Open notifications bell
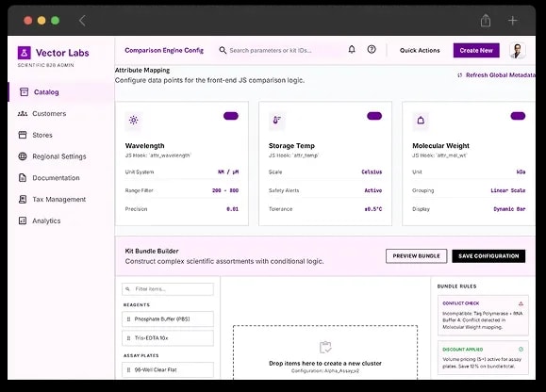 (x=352, y=50)
